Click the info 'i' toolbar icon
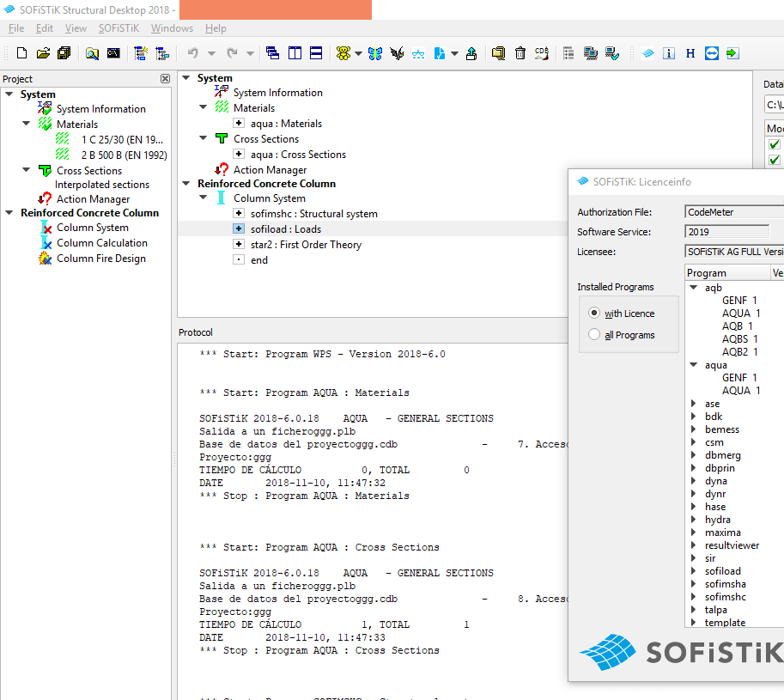The width and height of the screenshot is (784, 700). pyautogui.click(x=669, y=53)
